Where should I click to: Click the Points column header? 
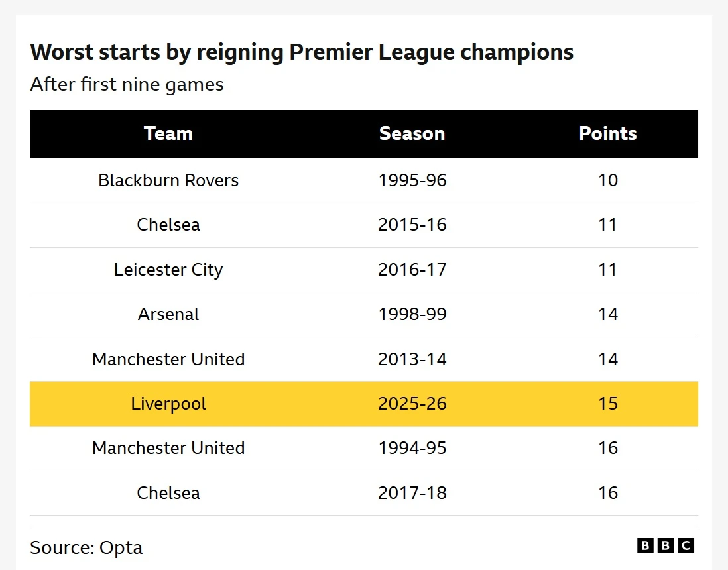click(x=607, y=133)
